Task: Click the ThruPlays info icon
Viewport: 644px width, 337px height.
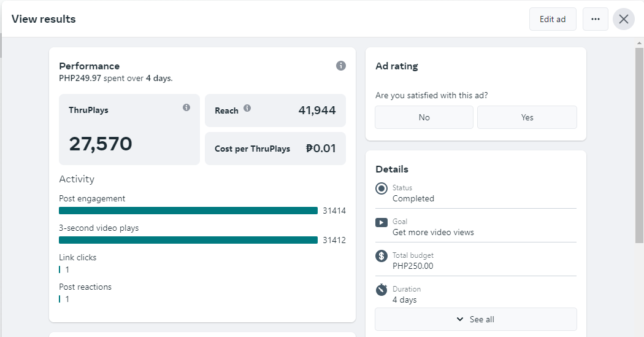Action: click(x=186, y=107)
